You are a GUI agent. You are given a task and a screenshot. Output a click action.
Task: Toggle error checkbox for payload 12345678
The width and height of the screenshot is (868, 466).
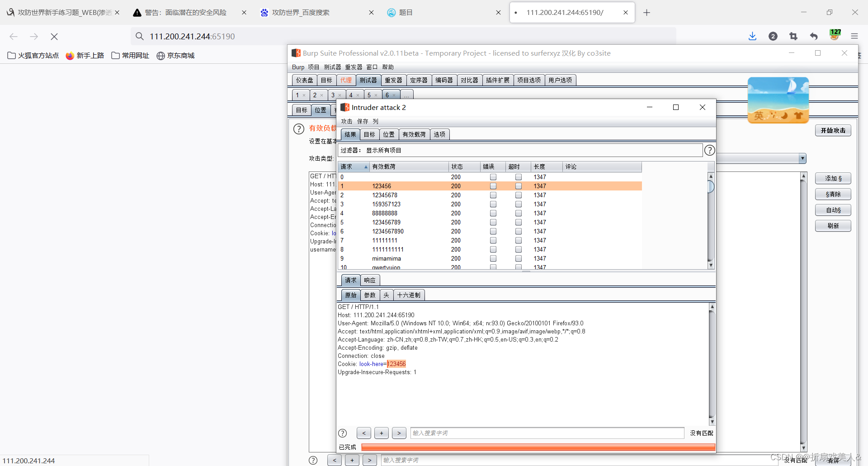(x=493, y=195)
